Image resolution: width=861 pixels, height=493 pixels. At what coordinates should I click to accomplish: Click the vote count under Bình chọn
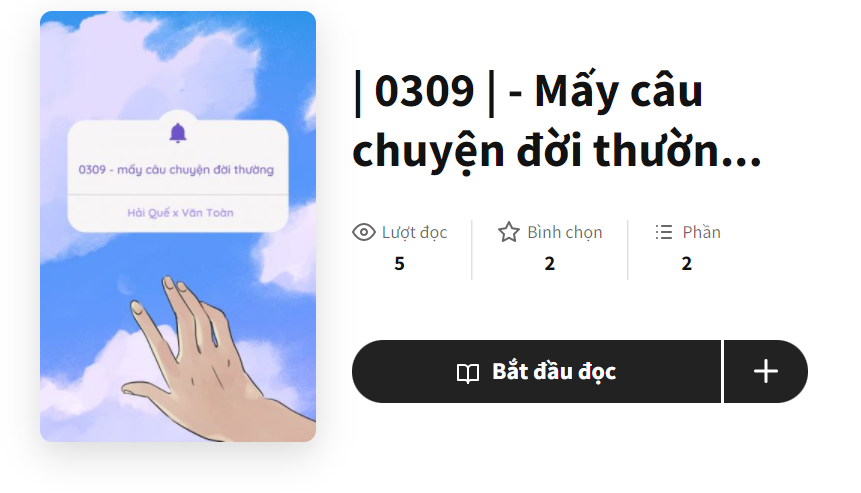pos(550,264)
